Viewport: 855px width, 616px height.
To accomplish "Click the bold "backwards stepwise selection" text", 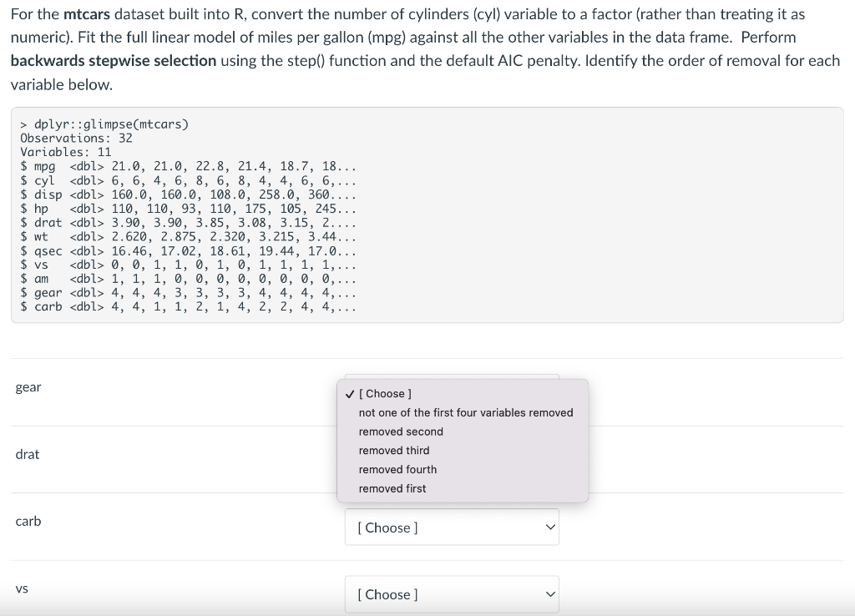I will click(114, 60).
